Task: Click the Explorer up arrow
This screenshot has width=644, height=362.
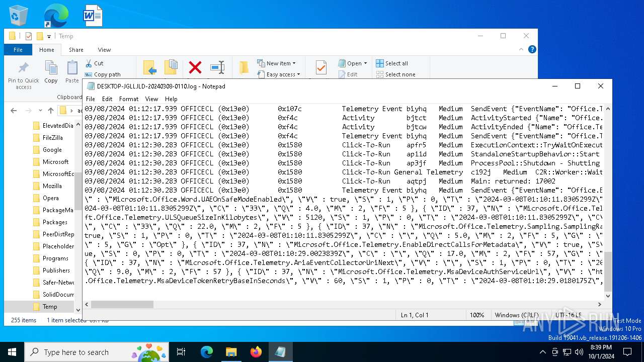Action: click(51, 111)
